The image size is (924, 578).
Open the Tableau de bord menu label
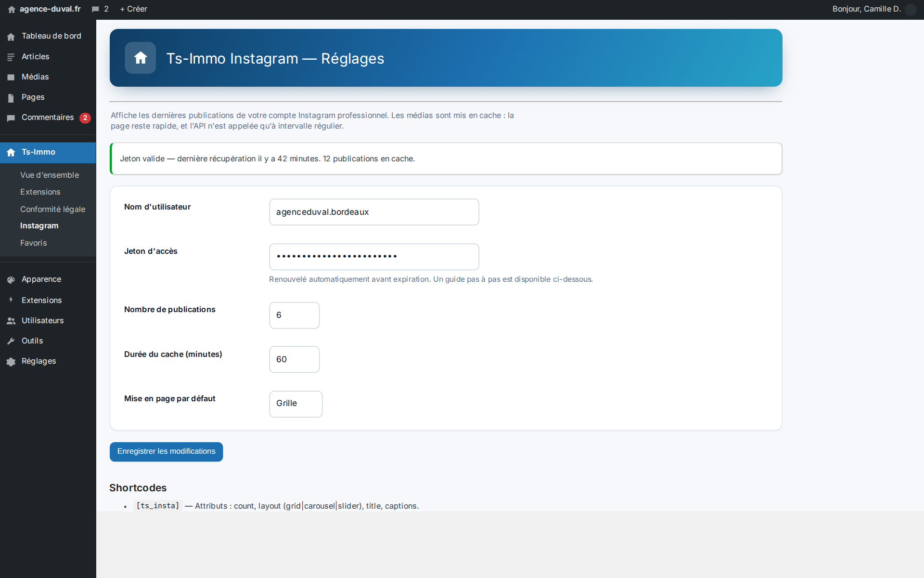[51, 36]
